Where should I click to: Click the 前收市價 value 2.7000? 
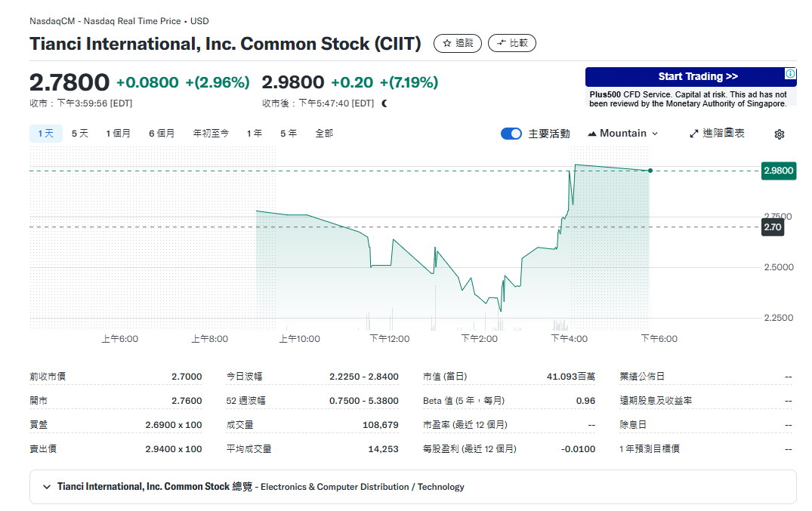(187, 377)
